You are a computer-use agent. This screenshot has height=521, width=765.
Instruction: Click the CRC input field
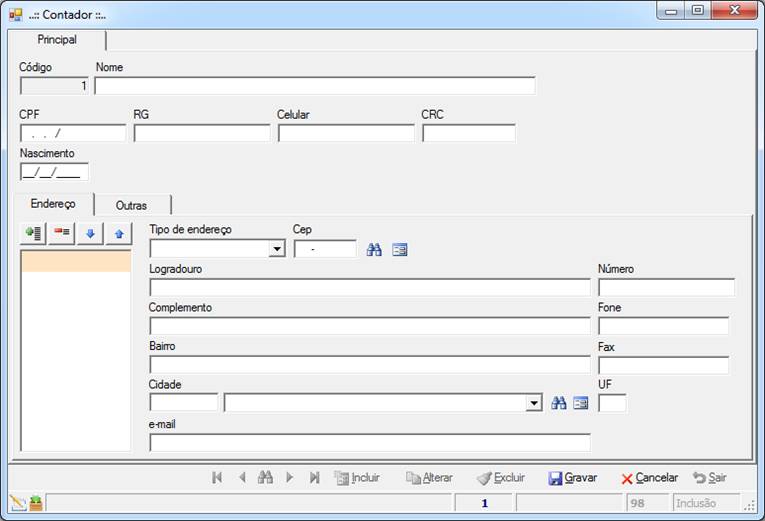point(468,133)
